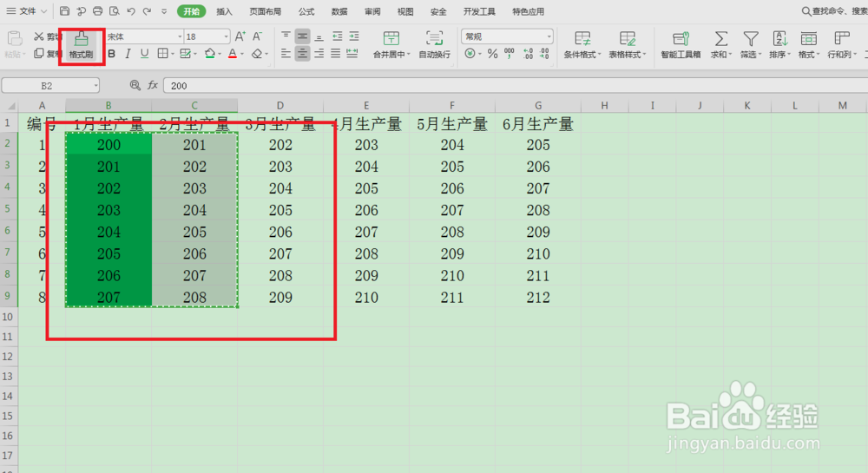
Task: Open the Insert (插入) tab
Action: tap(224, 11)
